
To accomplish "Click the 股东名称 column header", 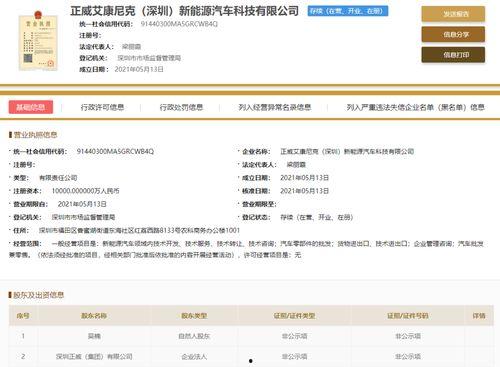I will 94,315.
